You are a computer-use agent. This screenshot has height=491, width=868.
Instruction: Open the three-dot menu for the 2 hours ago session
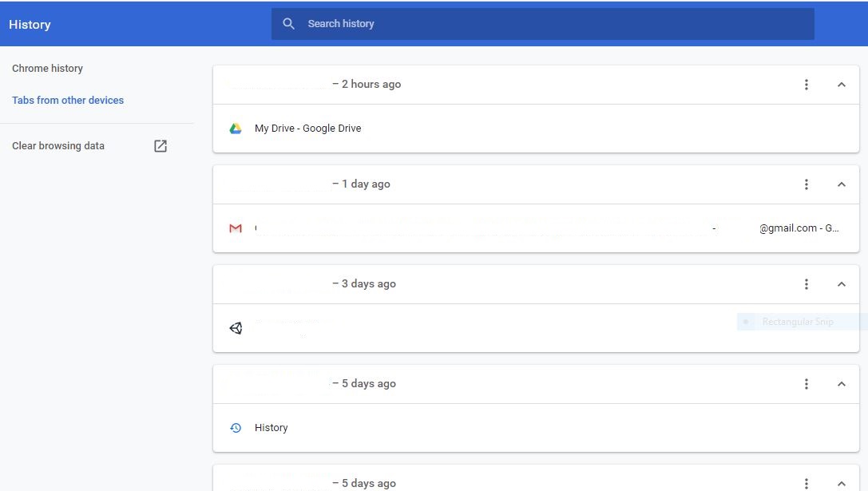[x=806, y=84]
